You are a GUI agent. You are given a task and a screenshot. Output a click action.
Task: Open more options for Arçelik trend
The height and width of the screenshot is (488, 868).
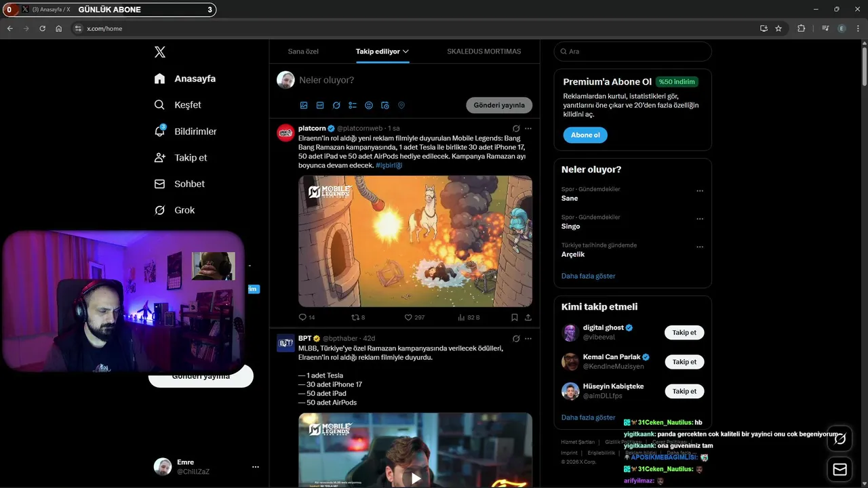(x=700, y=247)
